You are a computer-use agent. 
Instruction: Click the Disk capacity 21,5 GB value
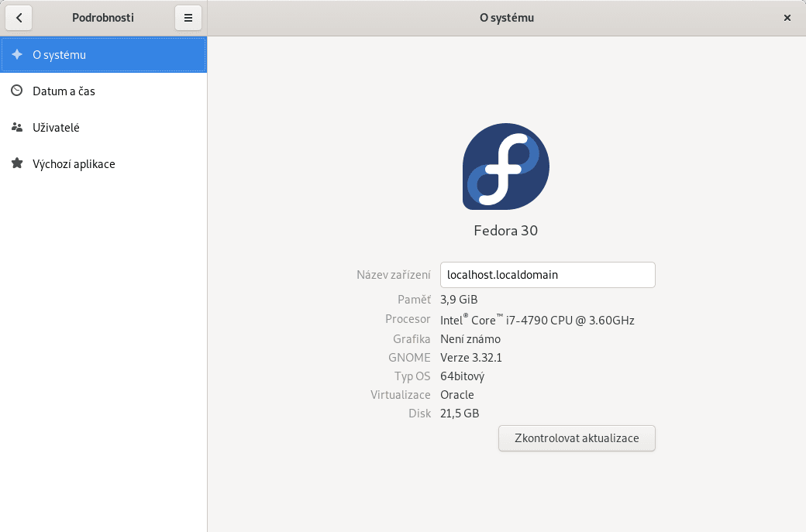click(459, 414)
